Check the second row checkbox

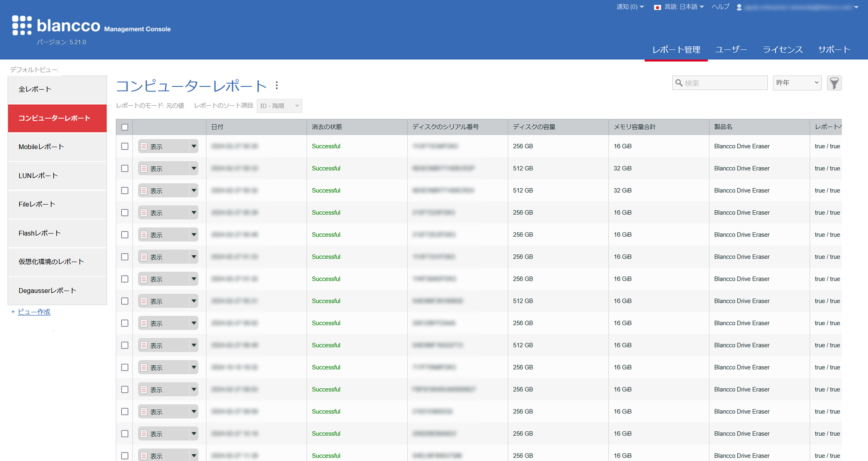click(x=125, y=168)
